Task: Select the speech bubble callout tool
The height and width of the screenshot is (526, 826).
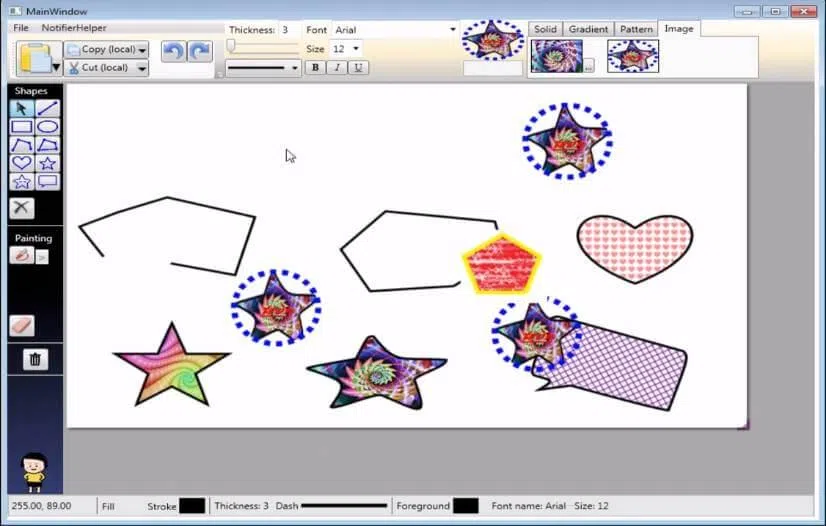Action: (47, 182)
